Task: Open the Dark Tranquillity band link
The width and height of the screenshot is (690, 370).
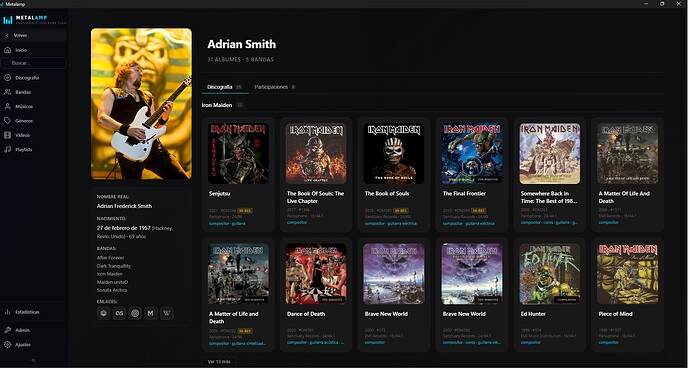Action: click(114, 266)
